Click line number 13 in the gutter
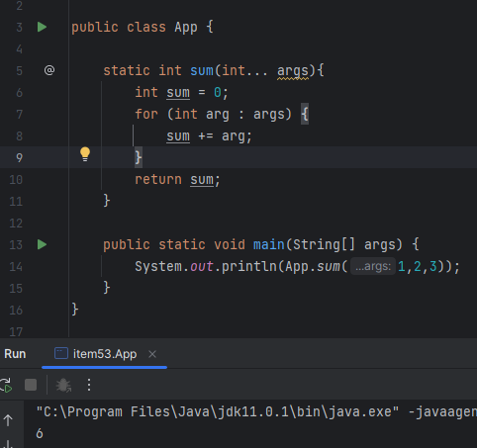The width and height of the screenshot is (477, 448). pyautogui.click(x=16, y=245)
